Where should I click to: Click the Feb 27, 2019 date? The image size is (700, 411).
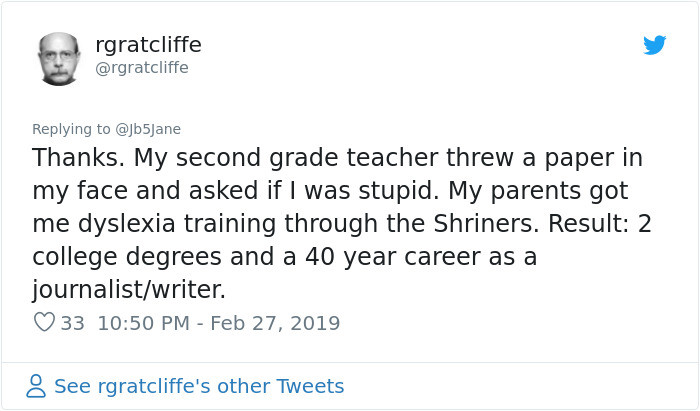click(275, 323)
